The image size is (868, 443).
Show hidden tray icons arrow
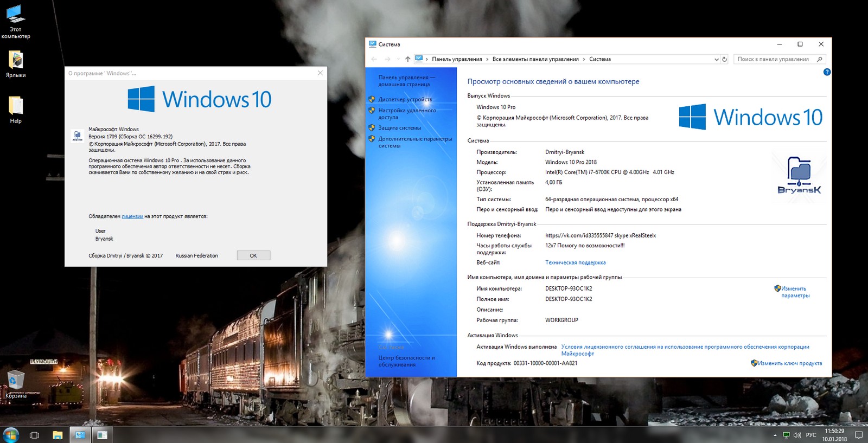click(774, 435)
